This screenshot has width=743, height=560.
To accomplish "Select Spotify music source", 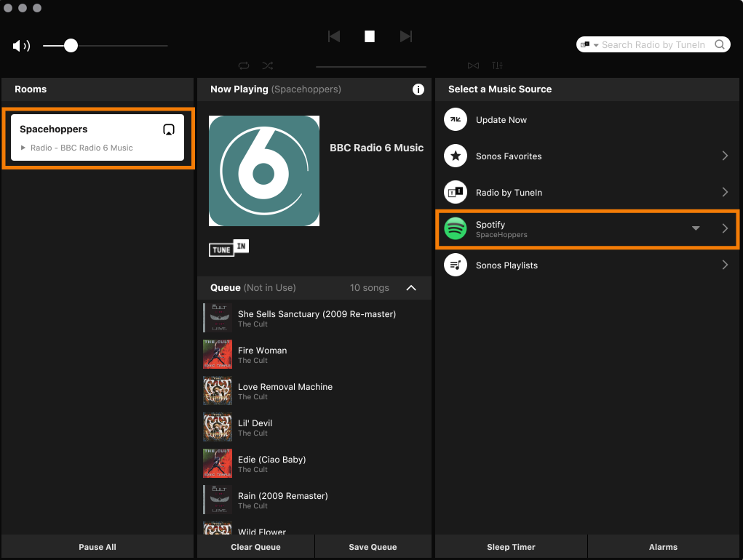I will (x=587, y=228).
